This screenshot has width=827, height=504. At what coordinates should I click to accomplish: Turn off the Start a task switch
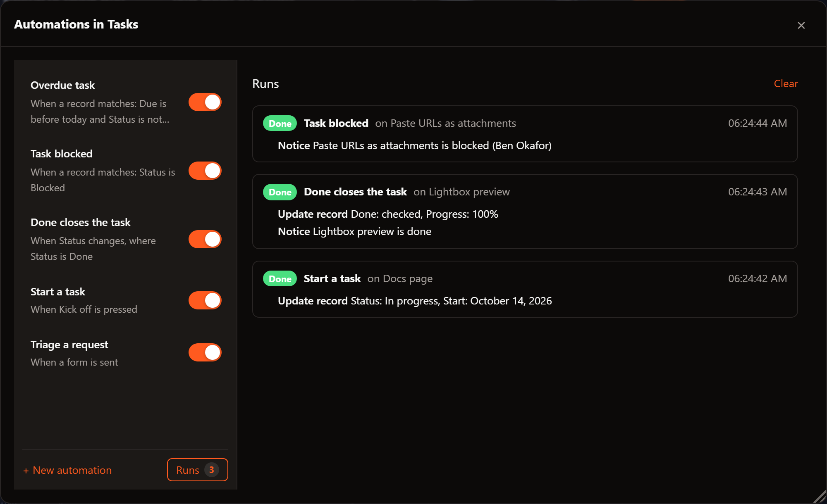click(205, 300)
